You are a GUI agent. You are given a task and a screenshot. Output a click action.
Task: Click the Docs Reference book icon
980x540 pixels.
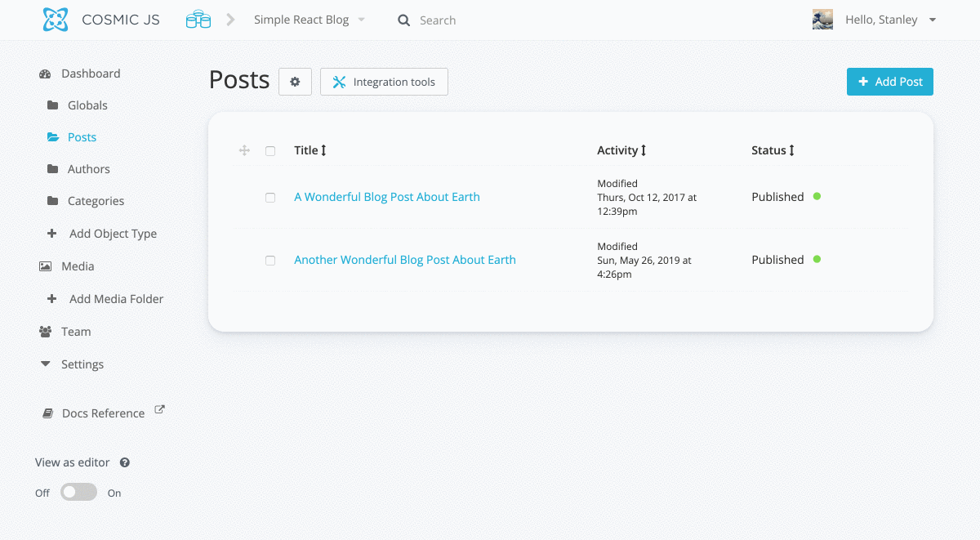[x=48, y=413]
